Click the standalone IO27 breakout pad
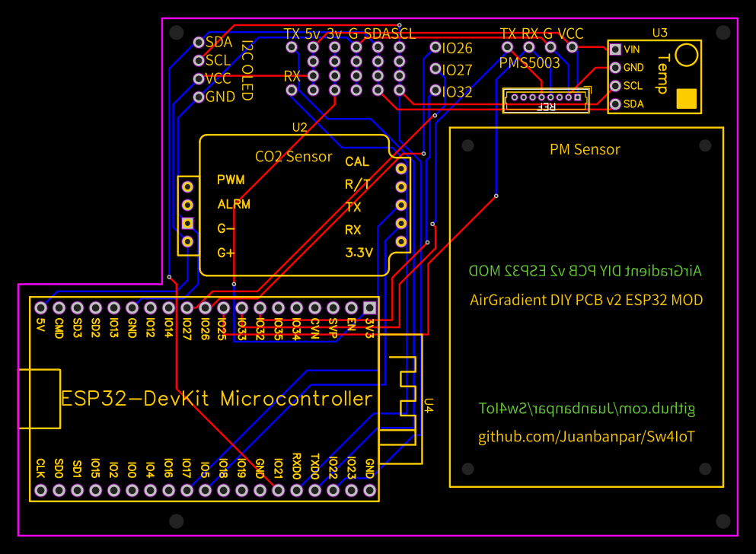This screenshot has height=554, width=756. click(x=435, y=69)
